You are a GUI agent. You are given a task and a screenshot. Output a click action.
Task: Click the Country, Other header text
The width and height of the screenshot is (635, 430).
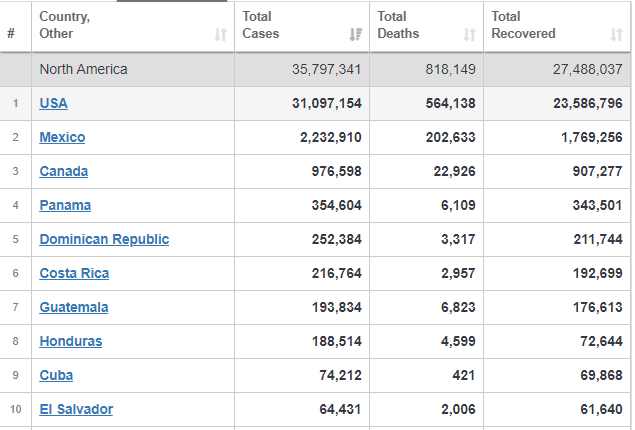pos(64,25)
